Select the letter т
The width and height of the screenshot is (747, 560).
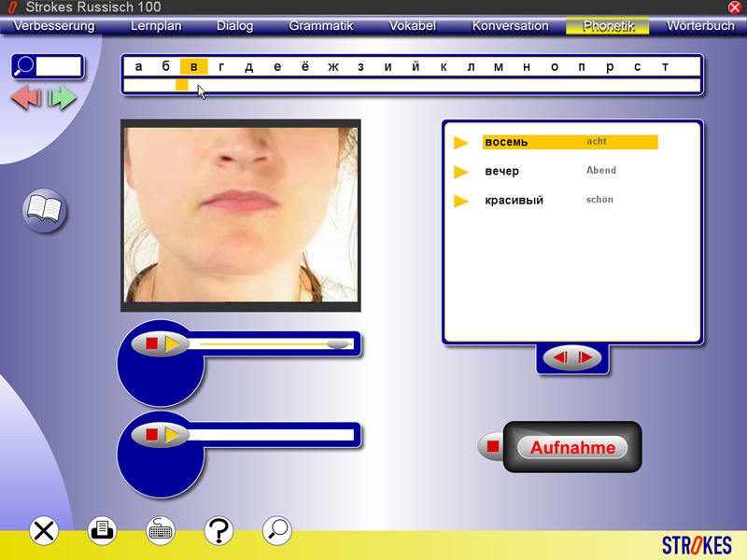(665, 66)
